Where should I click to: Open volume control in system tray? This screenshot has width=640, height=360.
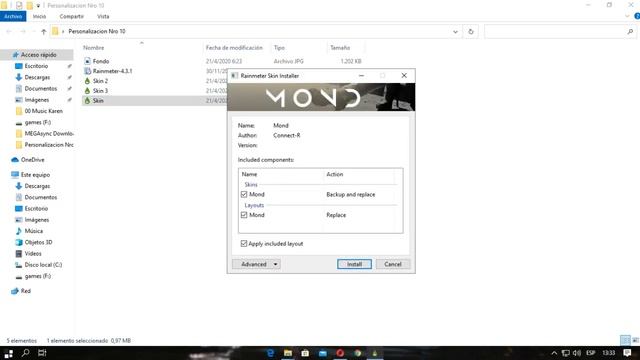577,353
